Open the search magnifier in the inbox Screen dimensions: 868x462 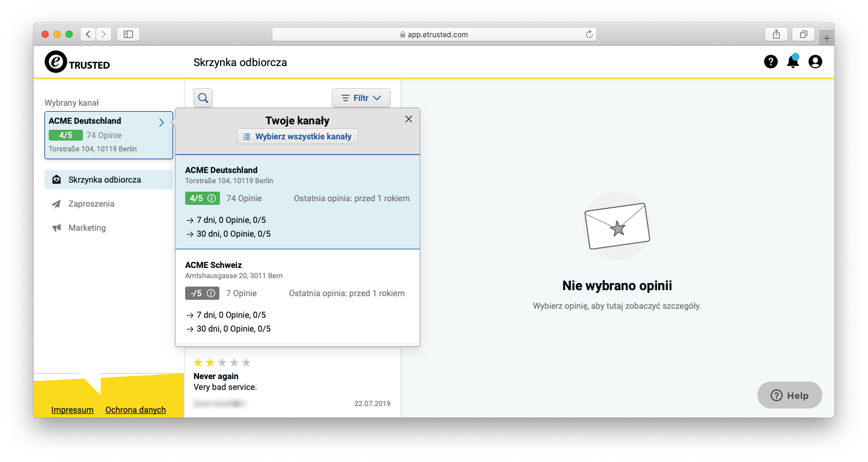click(203, 98)
